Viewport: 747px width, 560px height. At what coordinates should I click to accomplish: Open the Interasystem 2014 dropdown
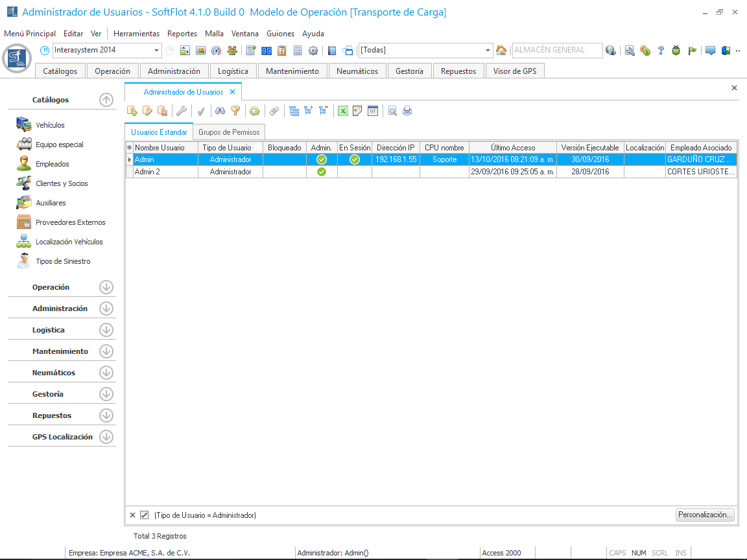(157, 51)
